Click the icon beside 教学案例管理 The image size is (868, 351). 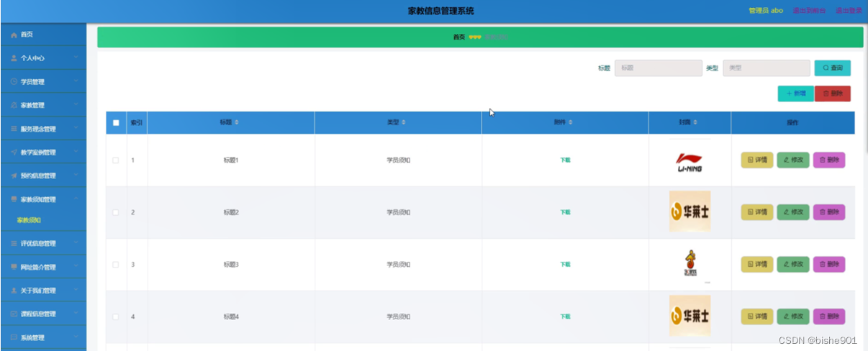click(14, 152)
